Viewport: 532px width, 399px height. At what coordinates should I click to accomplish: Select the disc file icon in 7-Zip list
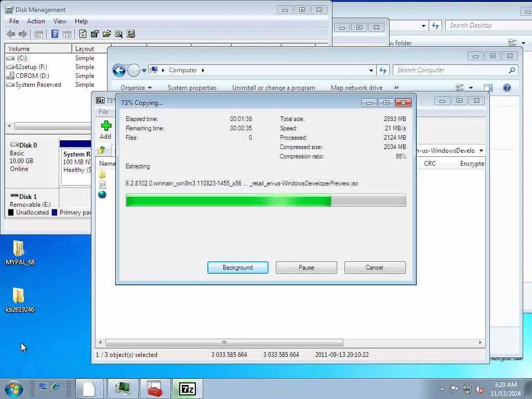[x=102, y=184]
